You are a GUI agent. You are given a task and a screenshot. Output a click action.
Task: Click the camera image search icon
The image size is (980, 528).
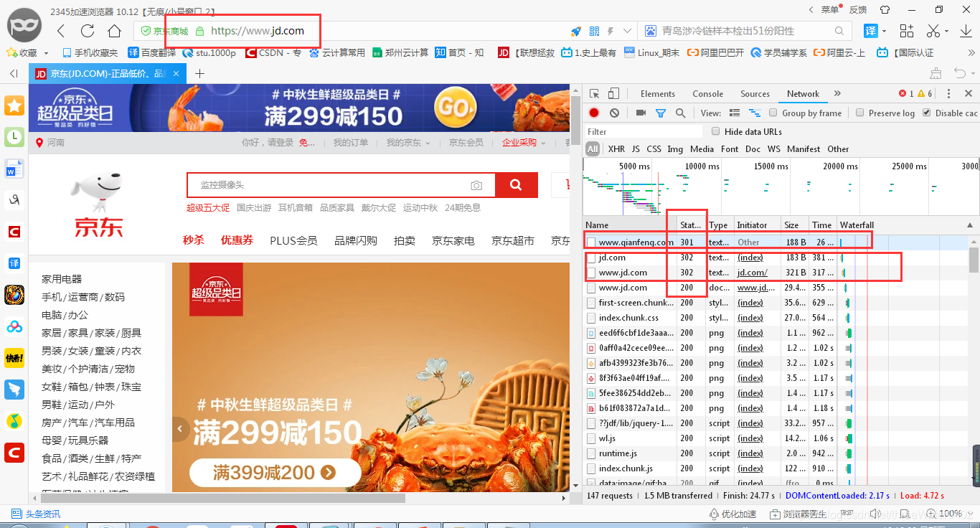(x=476, y=185)
